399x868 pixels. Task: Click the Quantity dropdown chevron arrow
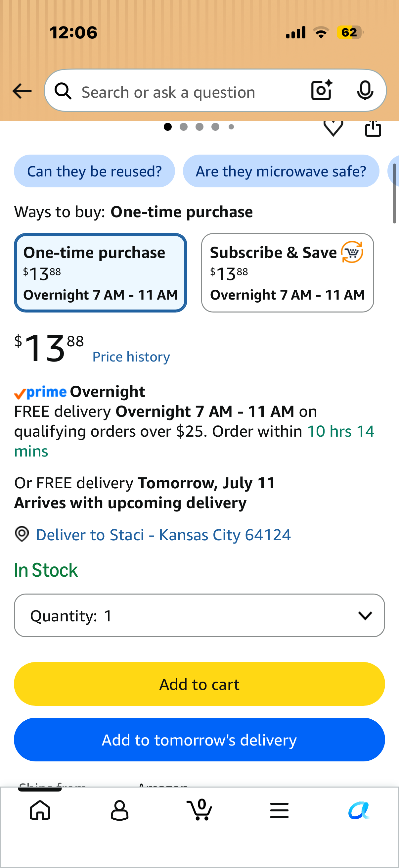pos(365,616)
